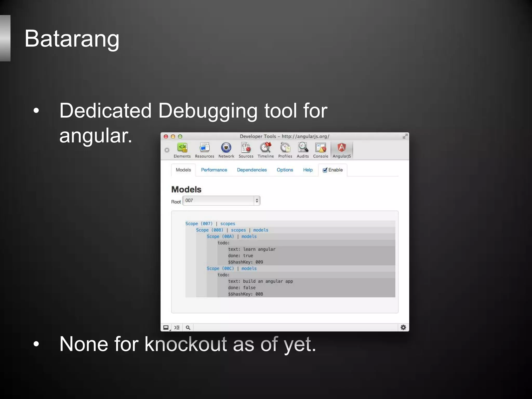Click 'todo:' under Scope (00A)

tap(223, 243)
